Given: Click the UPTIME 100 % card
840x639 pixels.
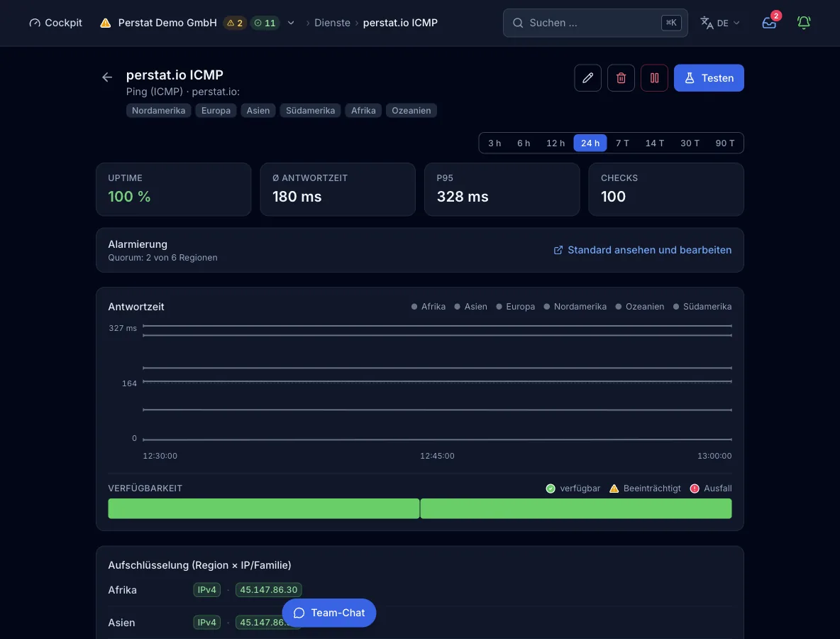Looking at the screenshot, I should [x=174, y=190].
